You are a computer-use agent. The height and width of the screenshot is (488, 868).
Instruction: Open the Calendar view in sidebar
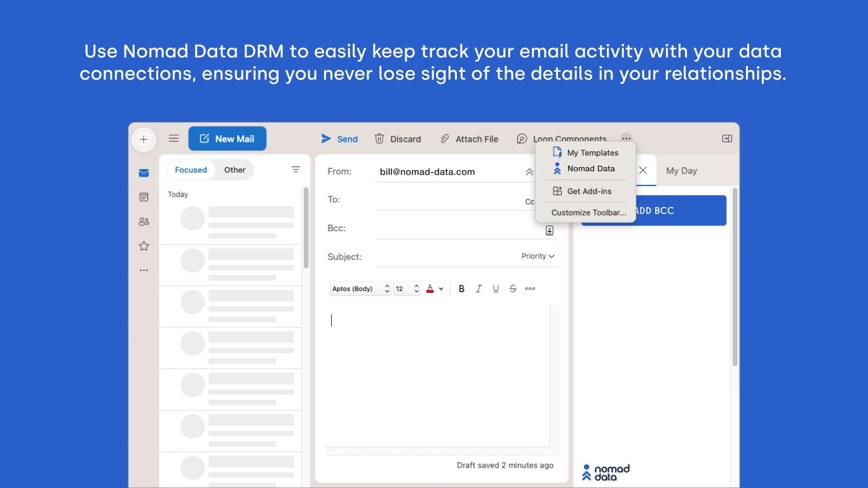pyautogui.click(x=144, y=197)
